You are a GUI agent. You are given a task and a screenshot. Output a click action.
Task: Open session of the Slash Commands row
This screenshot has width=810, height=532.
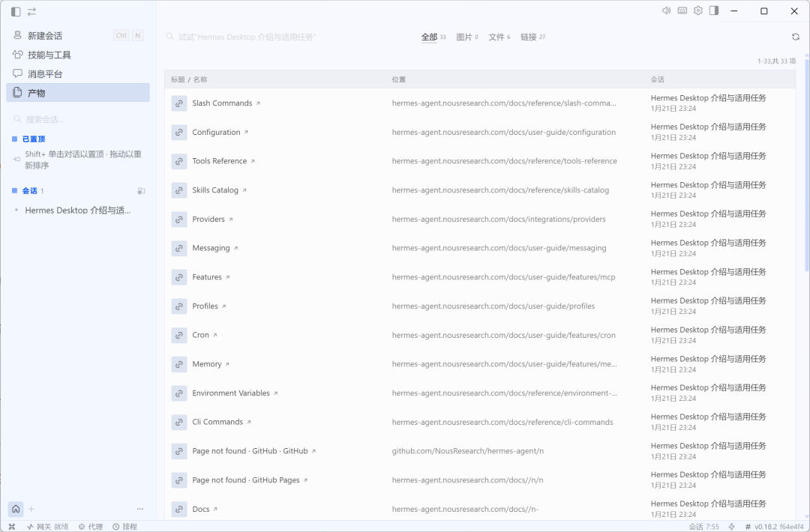pos(708,98)
